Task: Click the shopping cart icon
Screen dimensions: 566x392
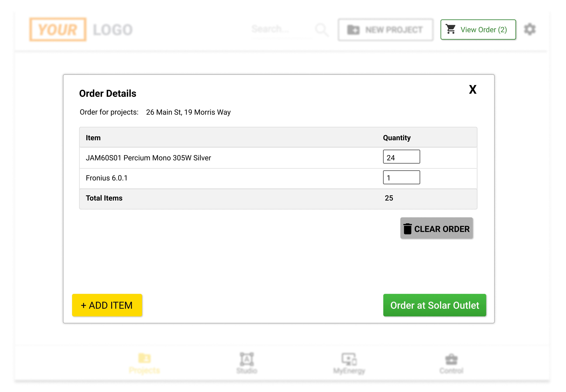Action: coord(451,29)
